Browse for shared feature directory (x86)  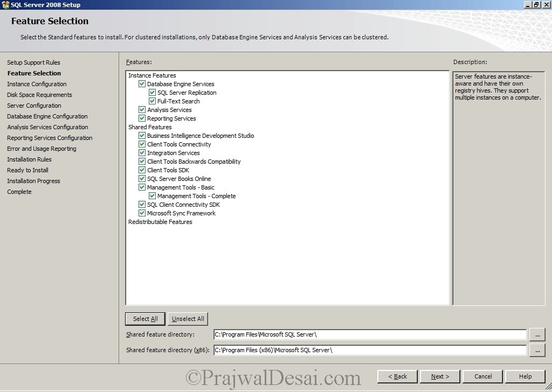(x=537, y=350)
